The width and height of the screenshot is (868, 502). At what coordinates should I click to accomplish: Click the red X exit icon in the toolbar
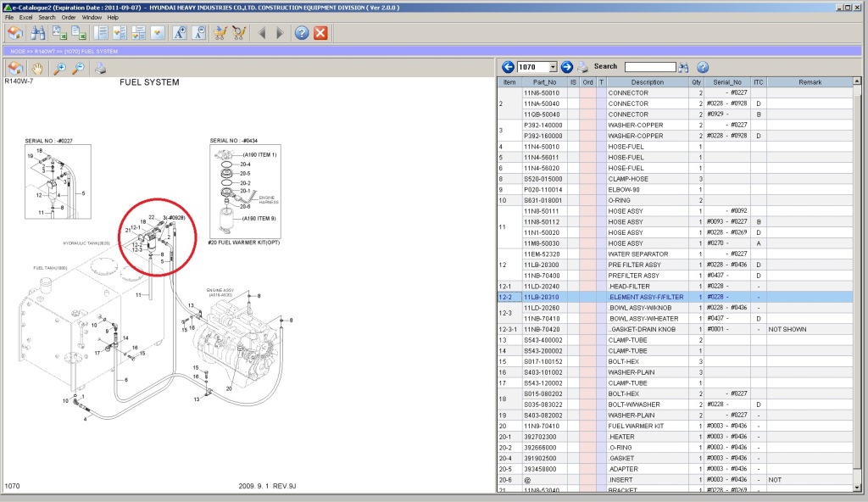click(320, 33)
